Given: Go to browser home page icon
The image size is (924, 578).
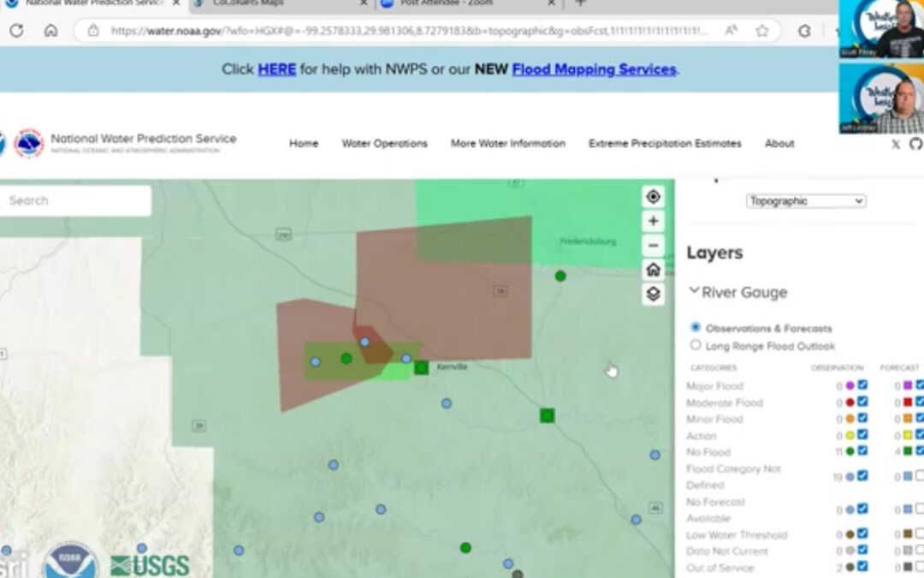Looking at the screenshot, I should tap(50, 31).
